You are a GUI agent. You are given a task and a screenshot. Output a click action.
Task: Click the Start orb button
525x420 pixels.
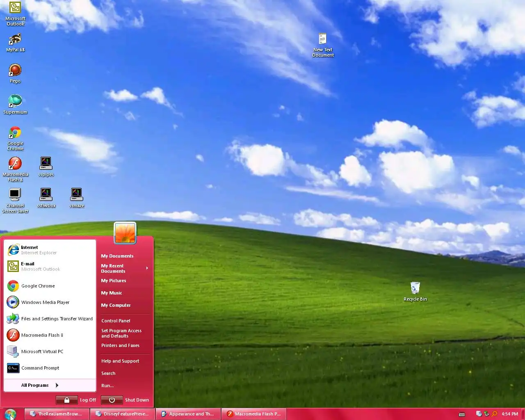10,414
